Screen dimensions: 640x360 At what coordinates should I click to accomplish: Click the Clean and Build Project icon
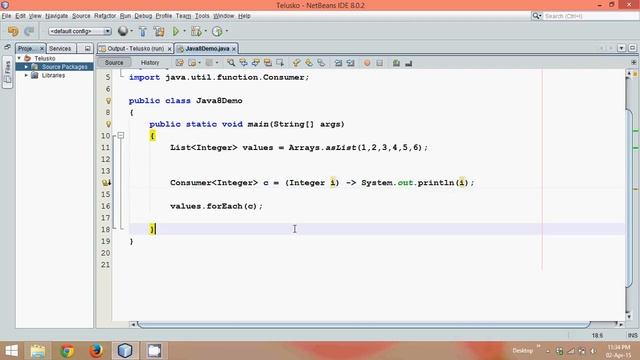click(x=159, y=31)
